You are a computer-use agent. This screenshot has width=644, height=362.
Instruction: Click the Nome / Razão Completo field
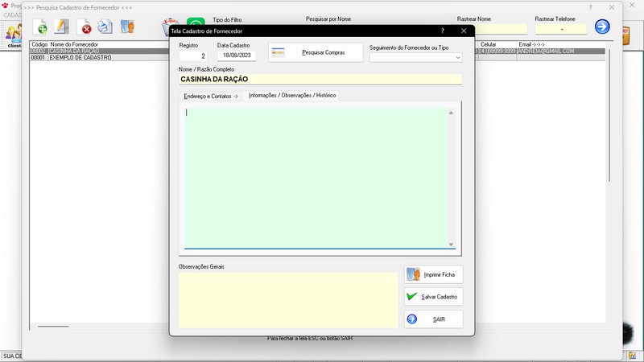tap(320, 80)
